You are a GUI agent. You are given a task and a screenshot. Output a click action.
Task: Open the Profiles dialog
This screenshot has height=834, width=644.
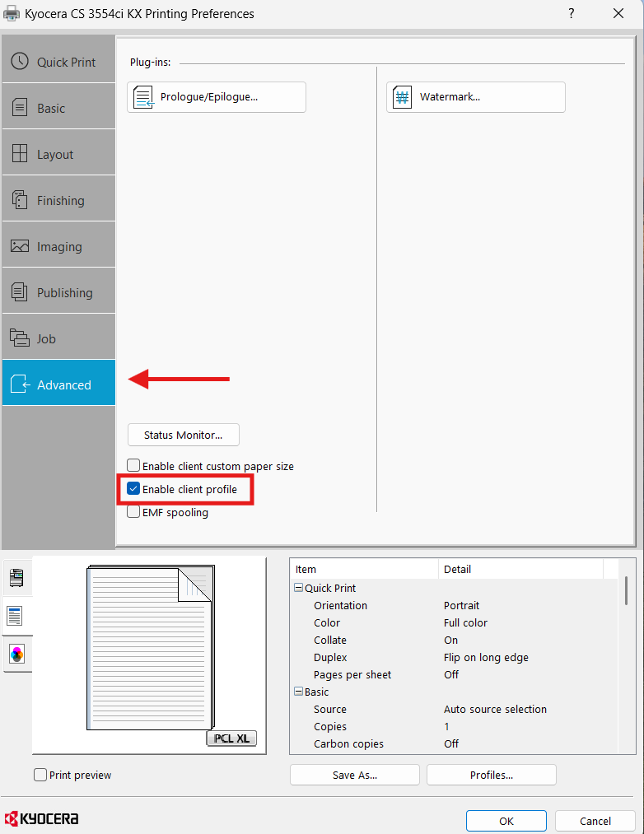click(492, 775)
